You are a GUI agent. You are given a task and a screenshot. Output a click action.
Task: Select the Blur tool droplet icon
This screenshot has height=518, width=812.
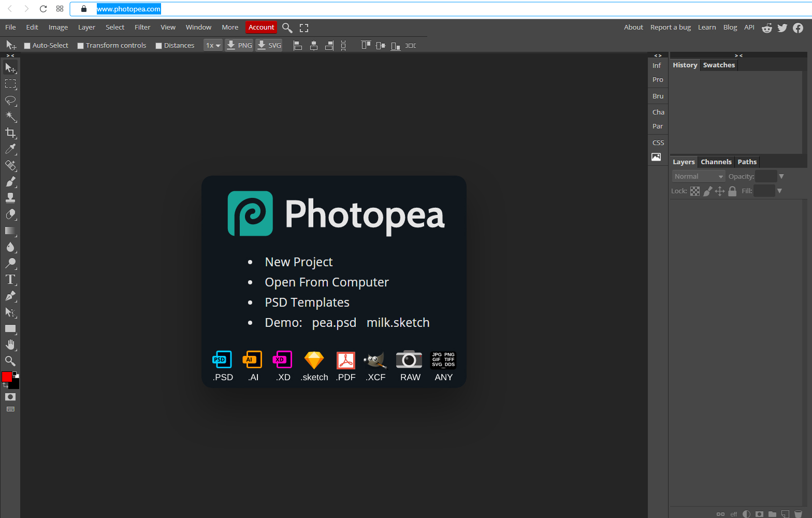(10, 247)
